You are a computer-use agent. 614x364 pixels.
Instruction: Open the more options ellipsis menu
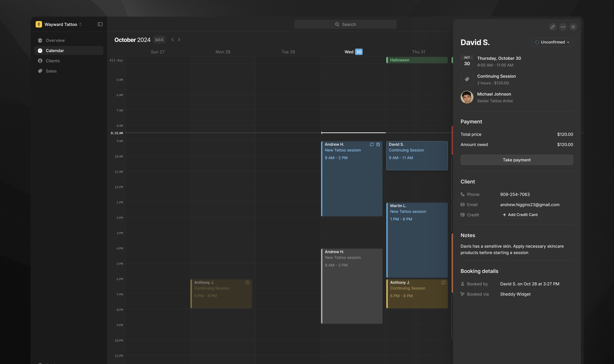[x=563, y=27]
